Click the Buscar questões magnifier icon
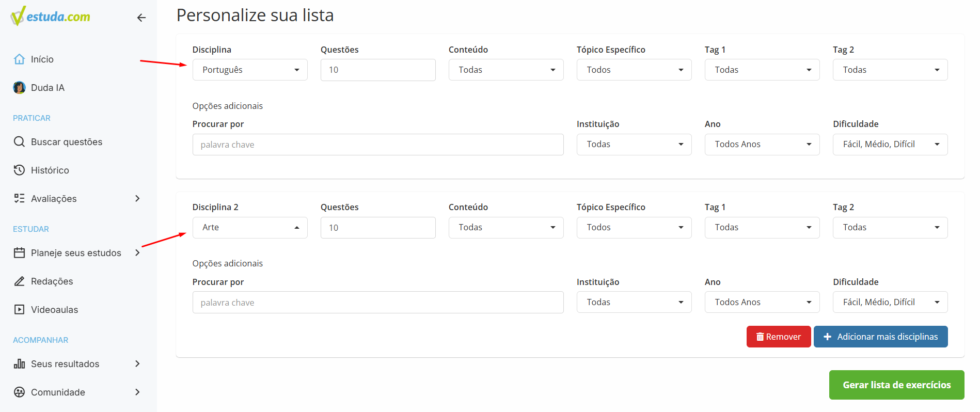980x412 pixels. (19, 141)
